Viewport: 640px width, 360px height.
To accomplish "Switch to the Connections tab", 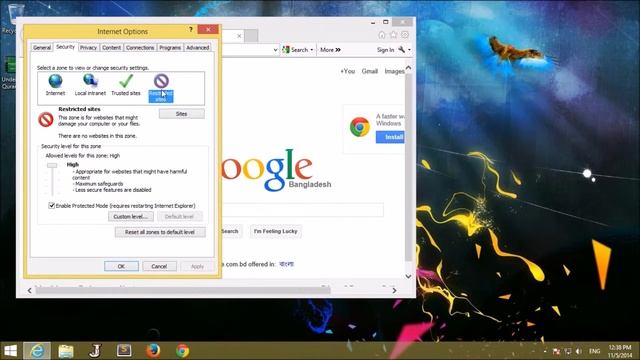I will pos(140,48).
